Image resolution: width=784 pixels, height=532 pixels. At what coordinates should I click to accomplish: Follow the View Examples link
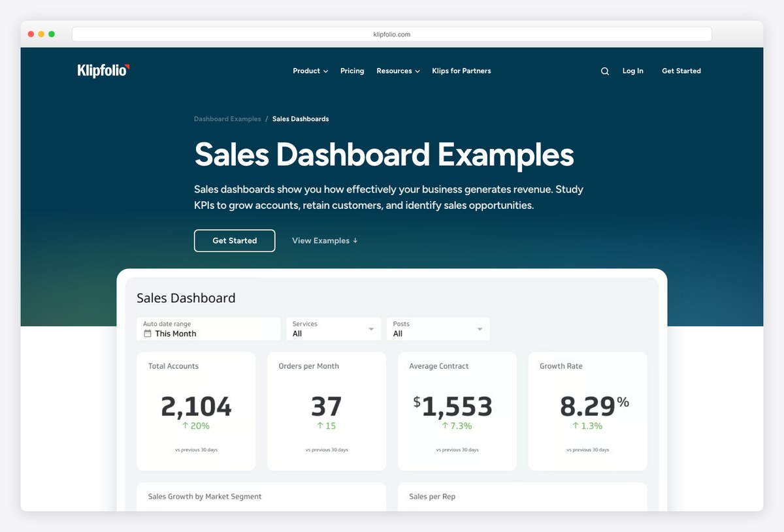(x=325, y=241)
